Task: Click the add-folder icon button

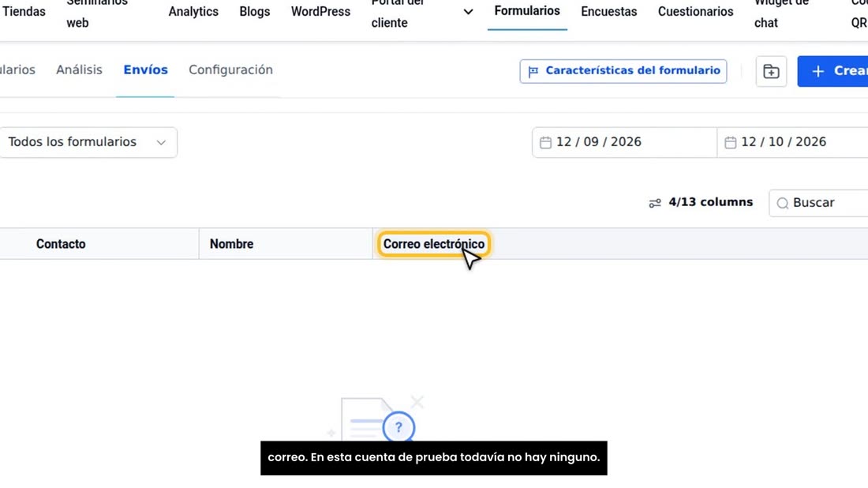Action: coord(771,71)
